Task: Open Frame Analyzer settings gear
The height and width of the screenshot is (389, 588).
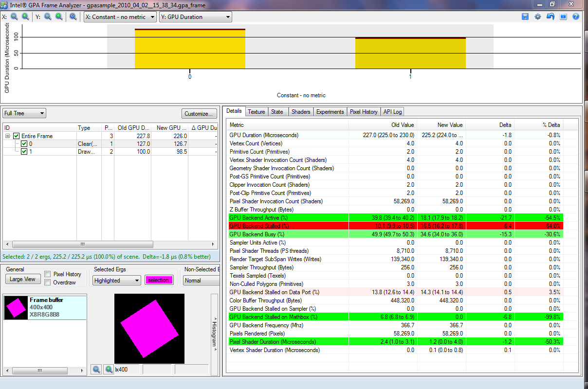Action: click(x=537, y=16)
